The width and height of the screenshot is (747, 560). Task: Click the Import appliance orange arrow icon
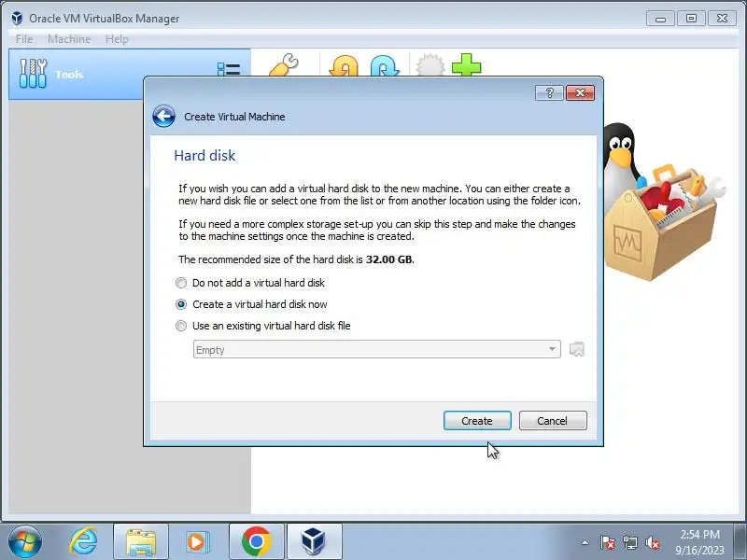[344, 66]
